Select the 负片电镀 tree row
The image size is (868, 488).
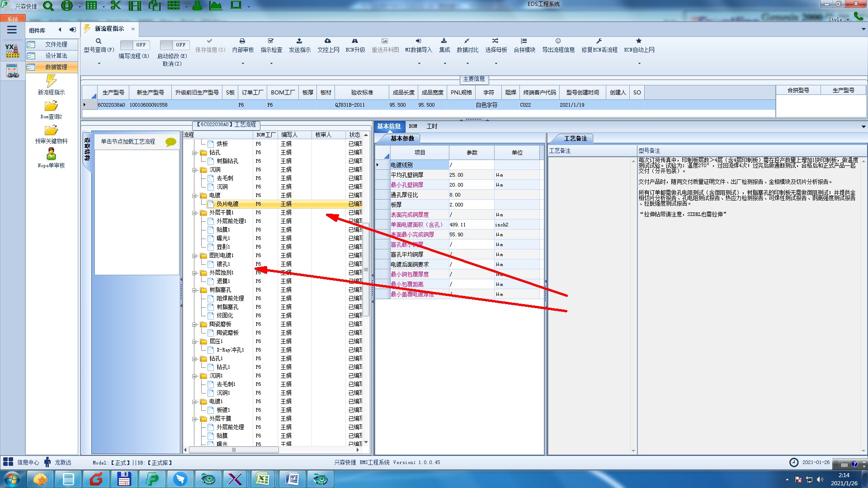227,204
